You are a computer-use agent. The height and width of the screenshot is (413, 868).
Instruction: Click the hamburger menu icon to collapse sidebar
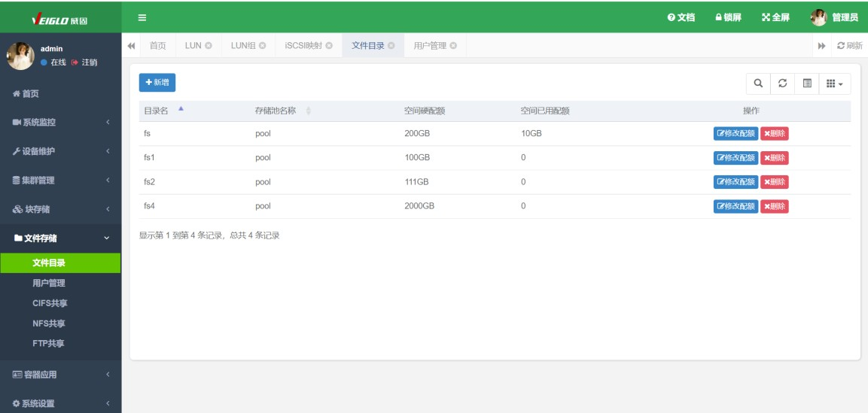pyautogui.click(x=142, y=17)
